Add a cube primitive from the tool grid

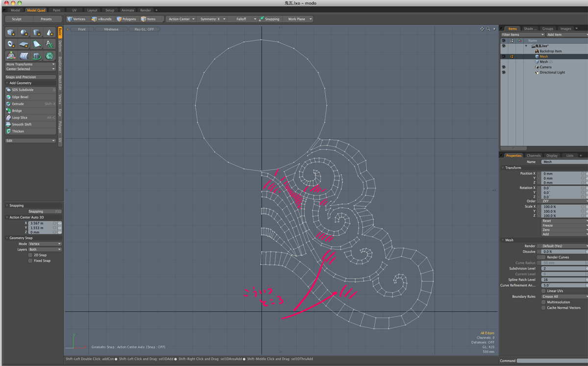[x=11, y=33]
